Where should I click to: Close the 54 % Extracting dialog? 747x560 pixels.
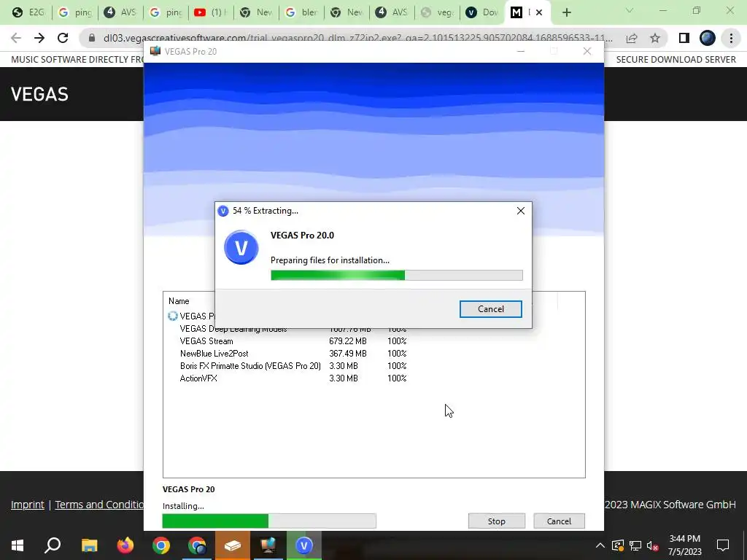pos(520,211)
